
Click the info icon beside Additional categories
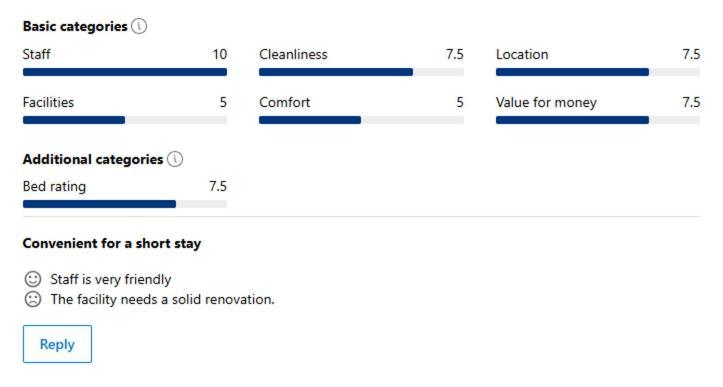(175, 159)
